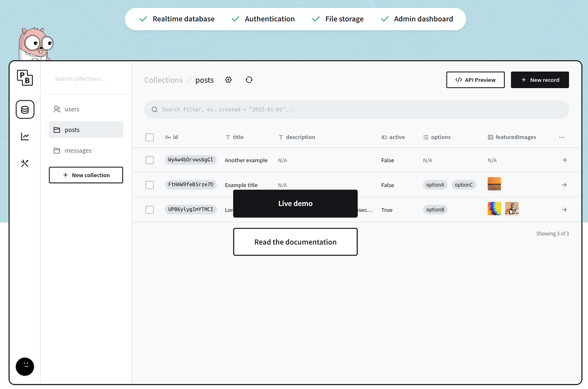The width and height of the screenshot is (588, 389).
Task: Create a New record
Action: click(x=540, y=80)
